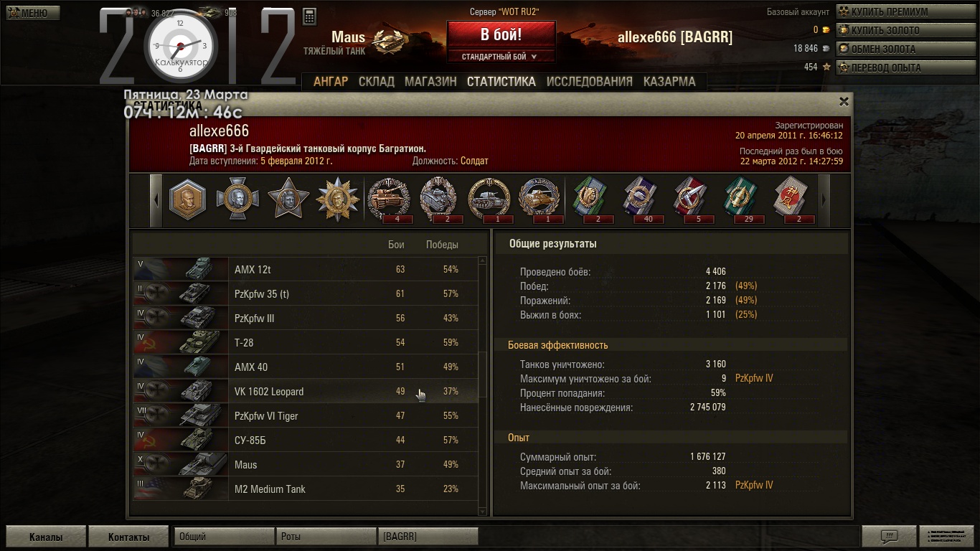Select the first hexagonal portrait medal
Image resolution: width=980 pixels, height=551 pixels.
188,199
